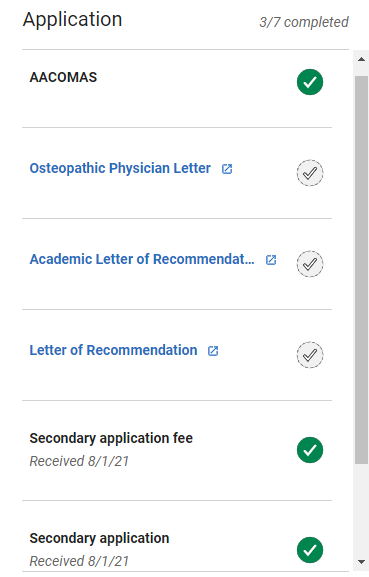Open external link icon beside Letter of Recommendation
The image size is (369, 577).
[213, 351]
